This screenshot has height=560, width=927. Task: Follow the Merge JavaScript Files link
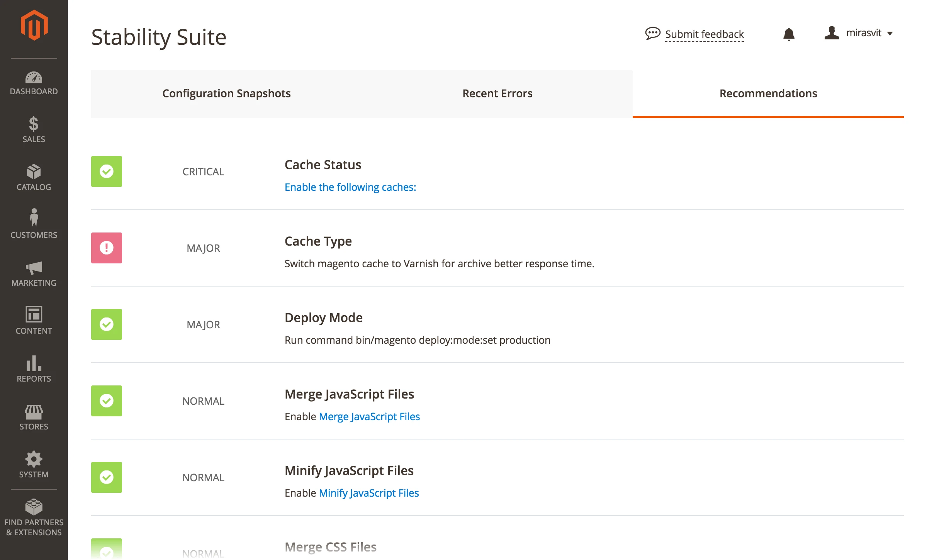point(369,416)
